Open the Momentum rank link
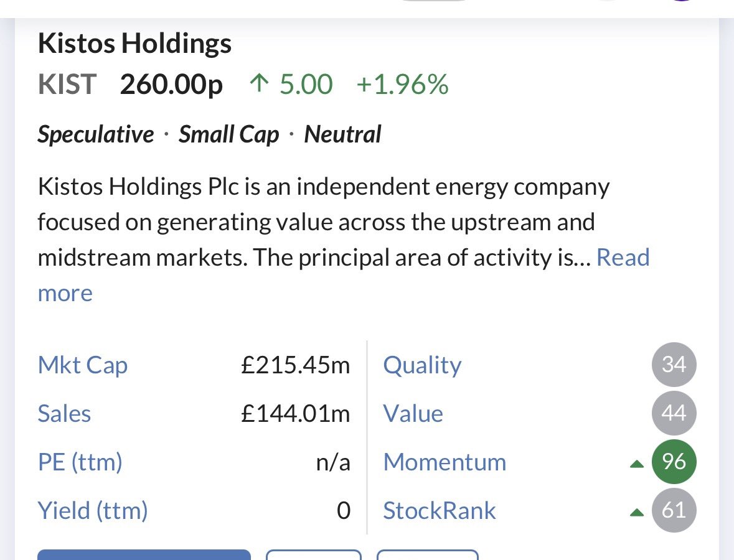The image size is (734, 560). [445, 462]
